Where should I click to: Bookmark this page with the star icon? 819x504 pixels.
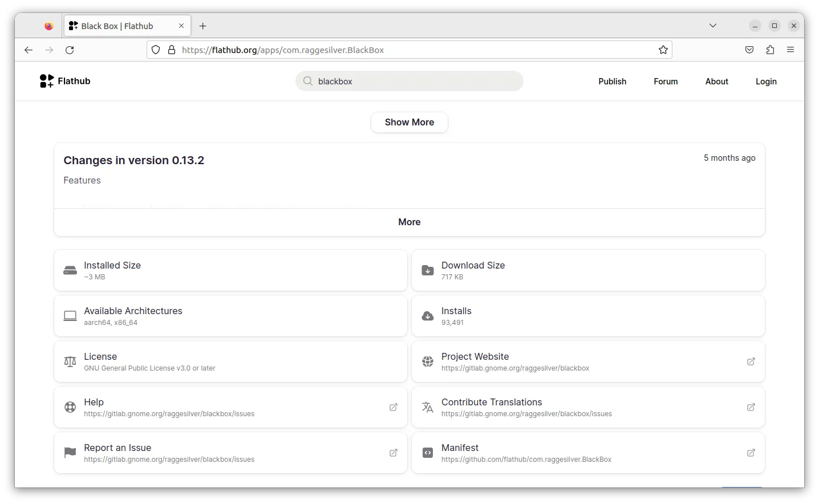[663, 50]
